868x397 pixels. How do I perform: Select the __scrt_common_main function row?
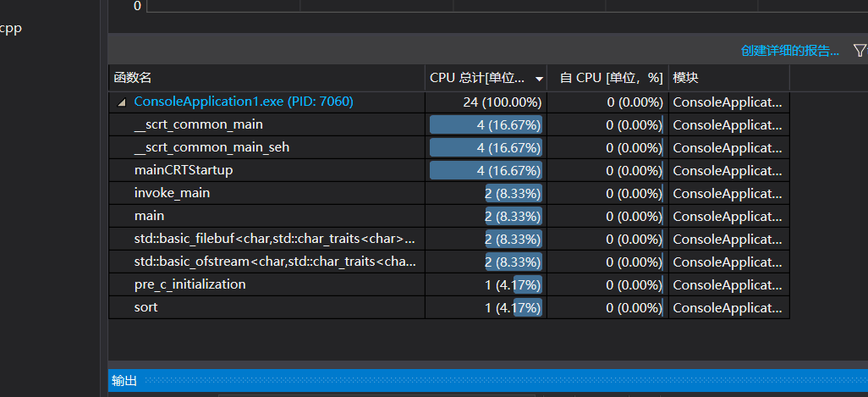coord(199,124)
